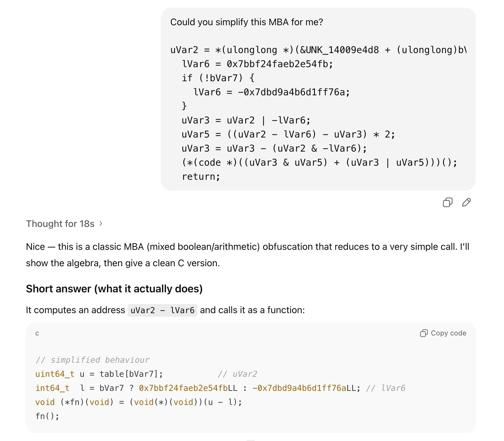The width and height of the screenshot is (504, 441).
Task: Click "Could you simplify this MBA for me?" text
Action: pyautogui.click(x=246, y=22)
